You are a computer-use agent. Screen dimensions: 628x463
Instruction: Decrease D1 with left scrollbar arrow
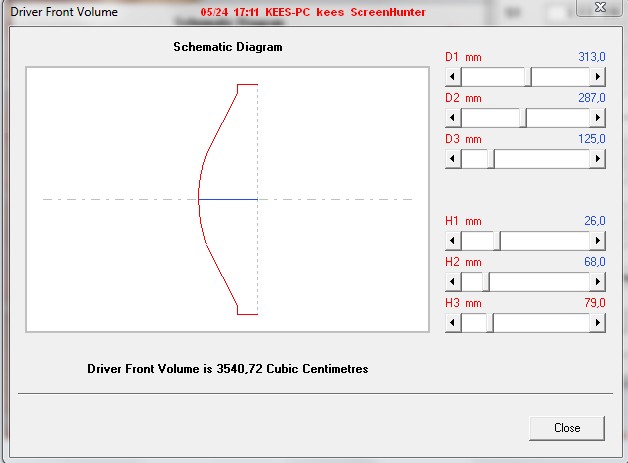[x=453, y=76]
